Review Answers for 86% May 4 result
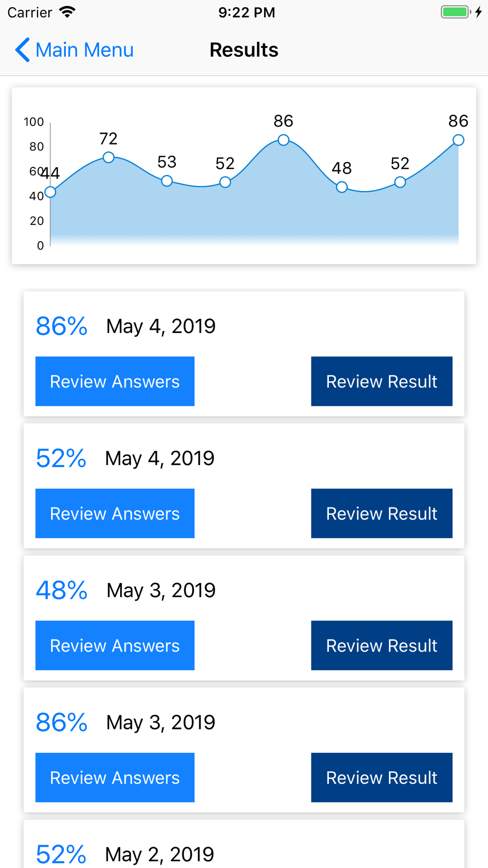 click(x=115, y=381)
